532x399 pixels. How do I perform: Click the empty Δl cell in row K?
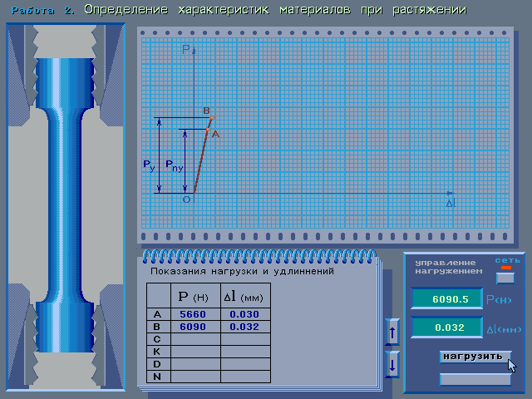click(246, 352)
